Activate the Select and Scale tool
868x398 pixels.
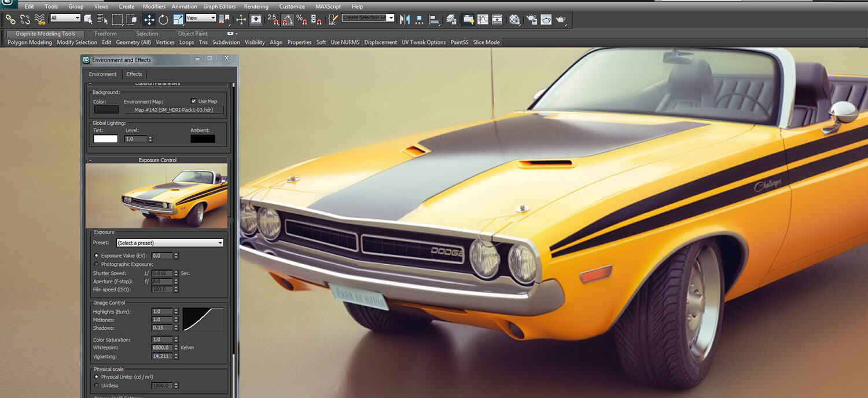178,19
